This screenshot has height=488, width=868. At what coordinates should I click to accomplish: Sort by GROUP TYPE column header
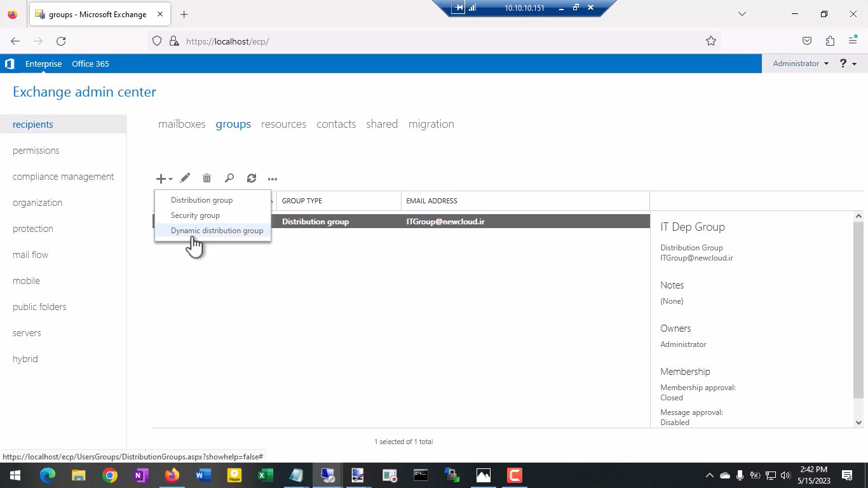(x=302, y=201)
